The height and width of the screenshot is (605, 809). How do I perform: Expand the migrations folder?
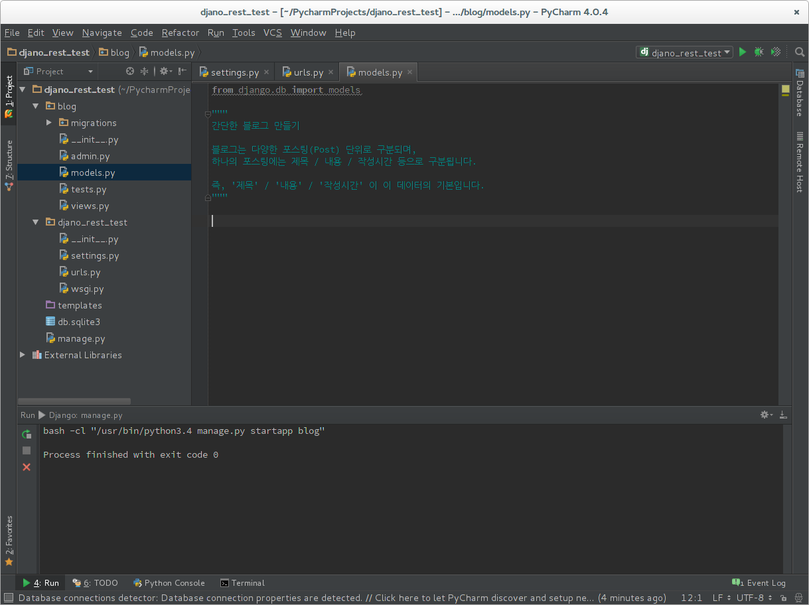click(49, 123)
